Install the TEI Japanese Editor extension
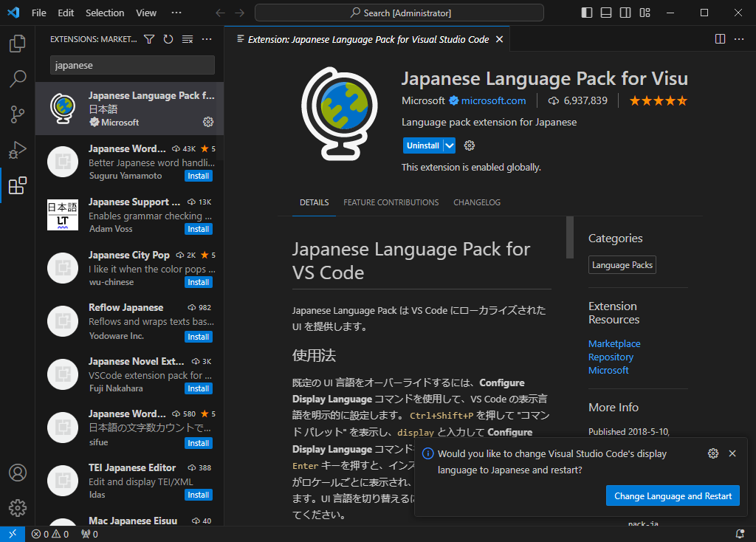The height and width of the screenshot is (542, 756). [198, 495]
